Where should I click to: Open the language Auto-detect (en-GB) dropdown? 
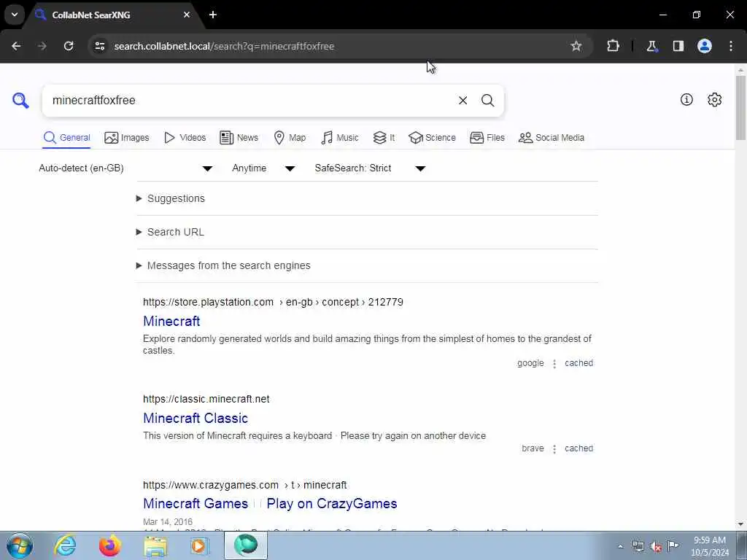tap(125, 168)
